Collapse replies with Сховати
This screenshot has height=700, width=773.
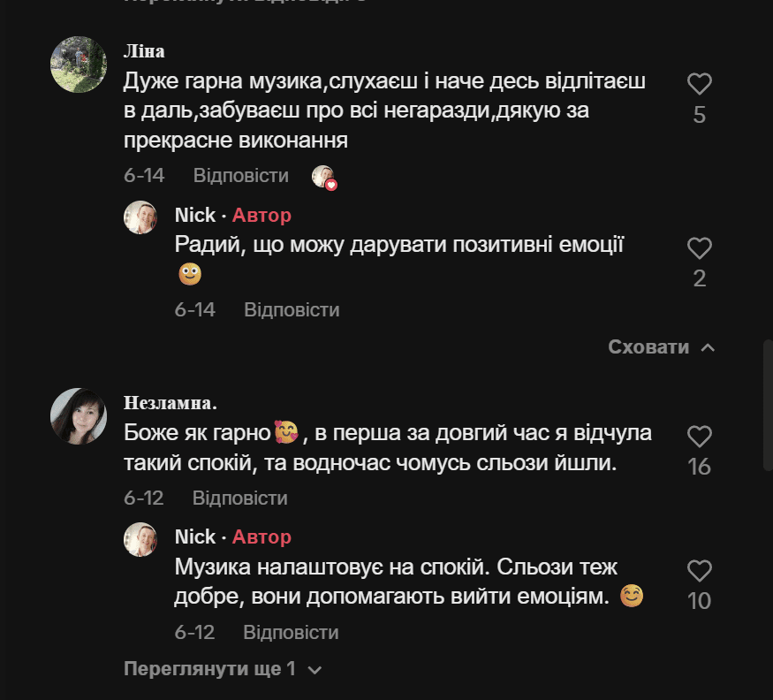pos(648,347)
